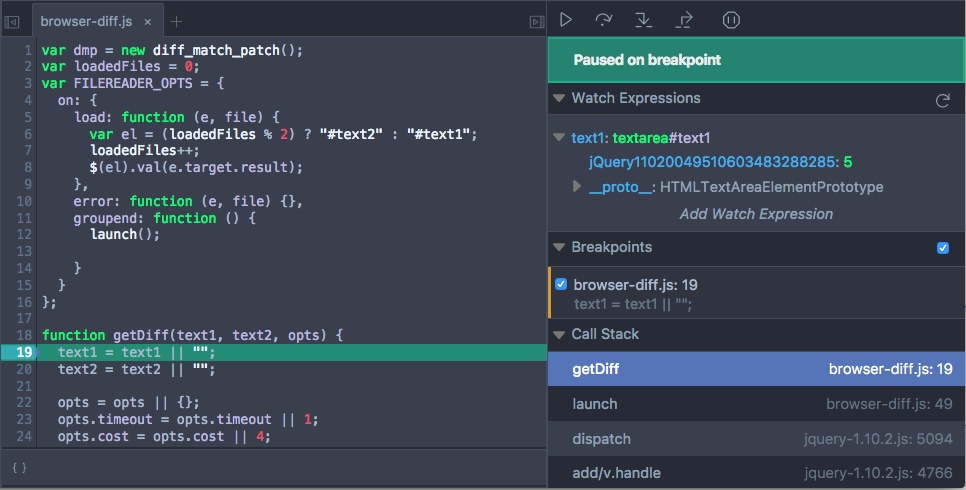Click the Resume execution play icon
This screenshot has width=966, height=490.
coord(566,19)
